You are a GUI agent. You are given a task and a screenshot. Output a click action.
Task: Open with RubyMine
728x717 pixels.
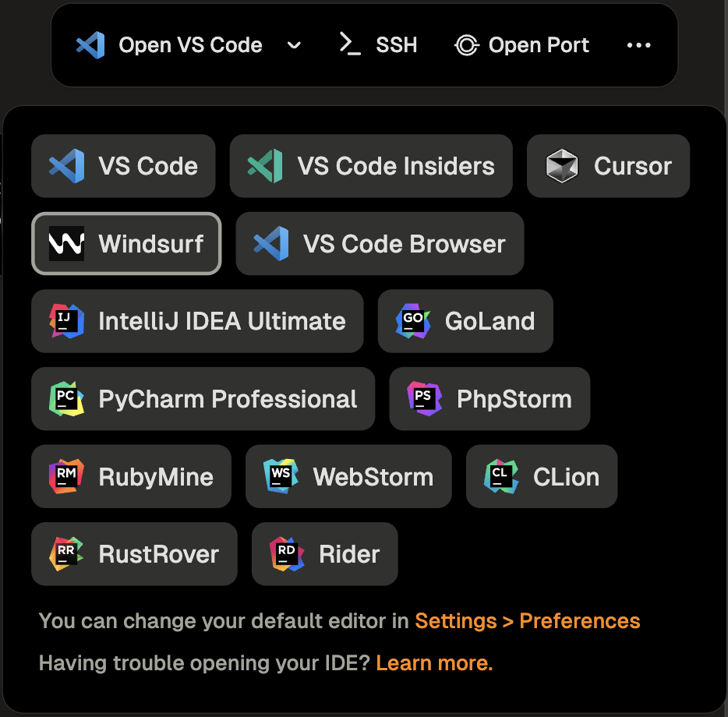[132, 476]
